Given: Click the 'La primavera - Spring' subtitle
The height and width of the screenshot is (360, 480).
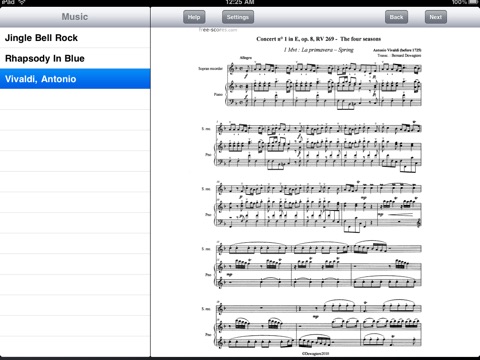Looking at the screenshot, I should point(318,50).
